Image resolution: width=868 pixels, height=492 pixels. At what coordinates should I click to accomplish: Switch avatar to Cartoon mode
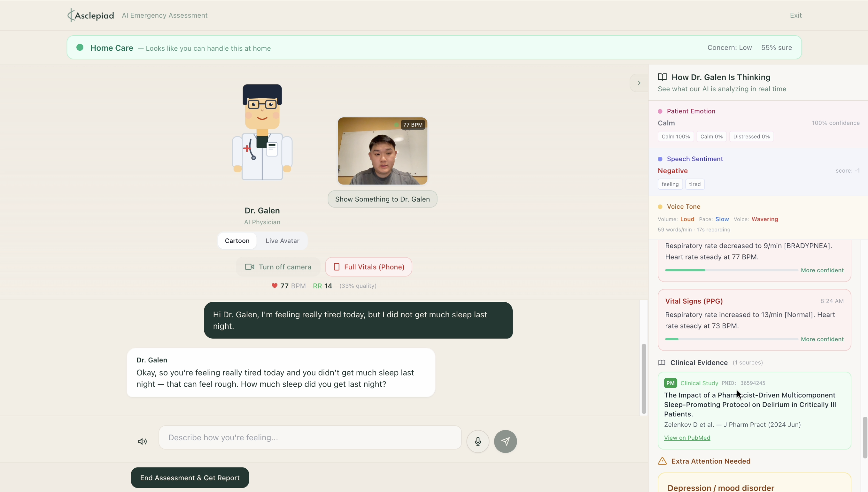237,241
